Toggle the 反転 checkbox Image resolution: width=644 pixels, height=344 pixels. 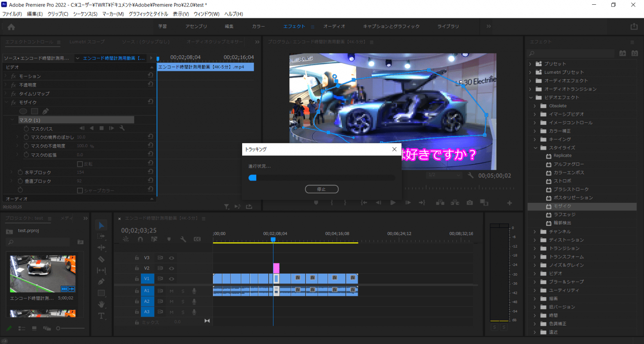pyautogui.click(x=79, y=164)
